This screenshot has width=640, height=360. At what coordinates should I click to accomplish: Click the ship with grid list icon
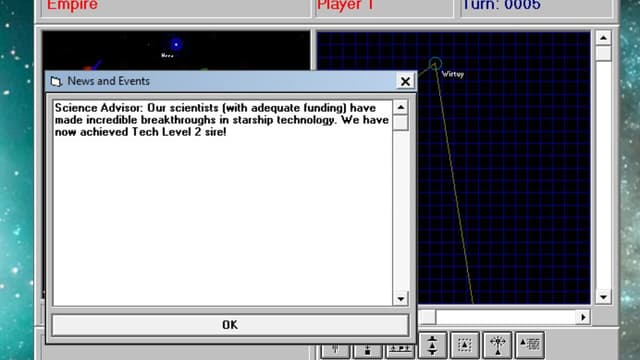tap(530, 345)
